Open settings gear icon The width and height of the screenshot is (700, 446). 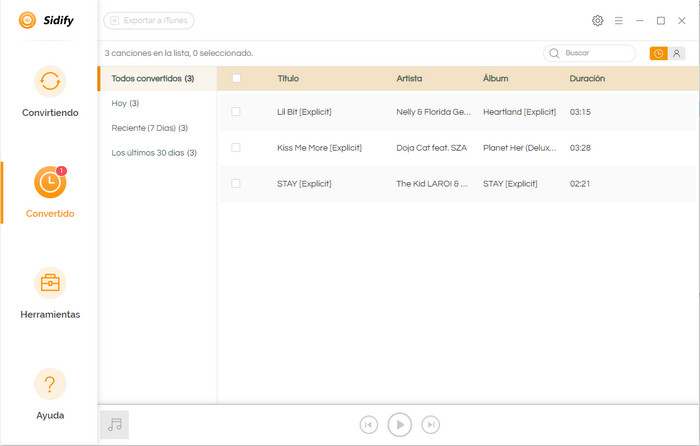[x=597, y=21]
